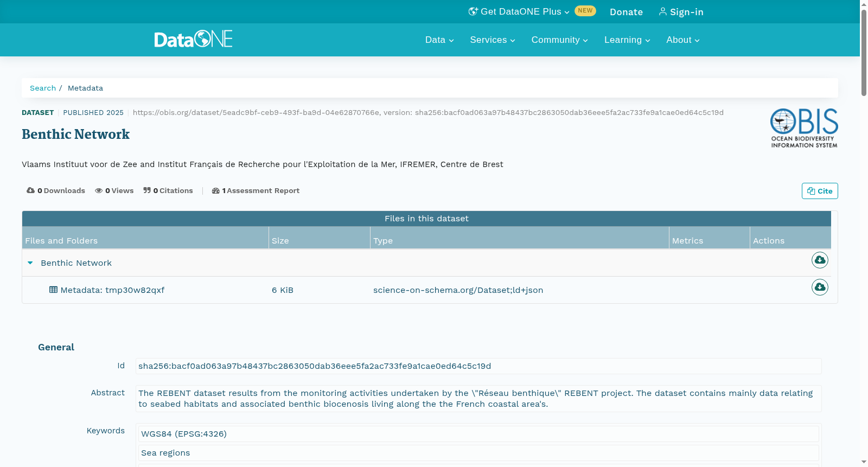Click the WGS84 (EPSG:4326) keyword
Screen dimensions: 868x467
[x=478, y=434]
